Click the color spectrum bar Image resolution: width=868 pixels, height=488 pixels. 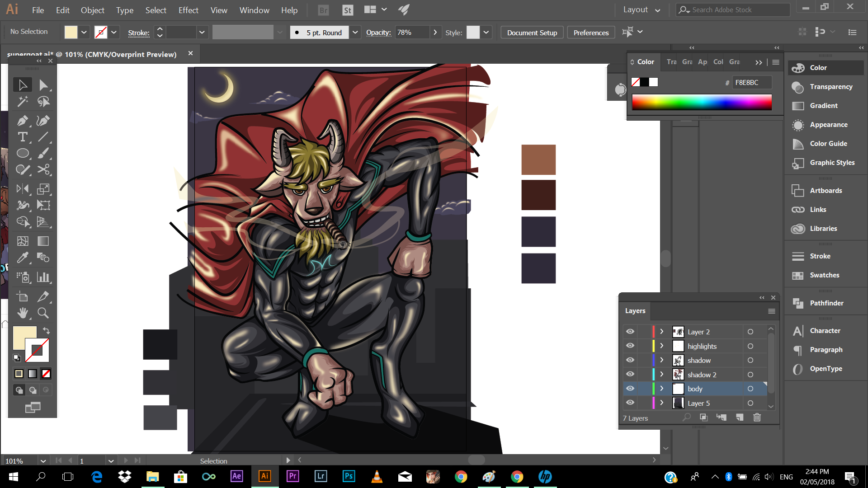click(x=702, y=102)
